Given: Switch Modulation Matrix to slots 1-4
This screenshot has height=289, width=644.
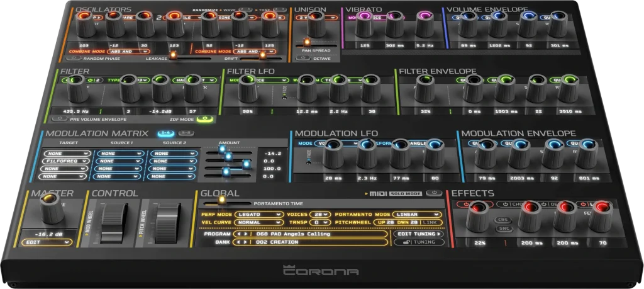Looking at the screenshot, I should pyautogui.click(x=166, y=133).
